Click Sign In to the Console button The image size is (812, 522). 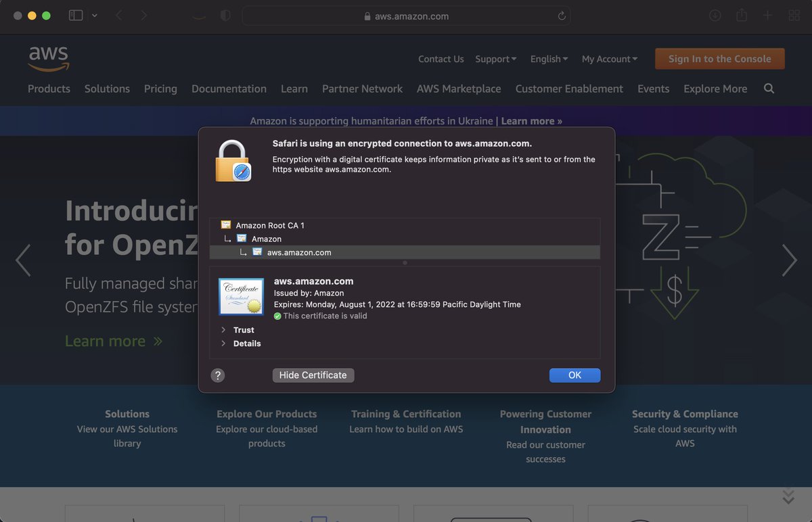[x=720, y=59]
